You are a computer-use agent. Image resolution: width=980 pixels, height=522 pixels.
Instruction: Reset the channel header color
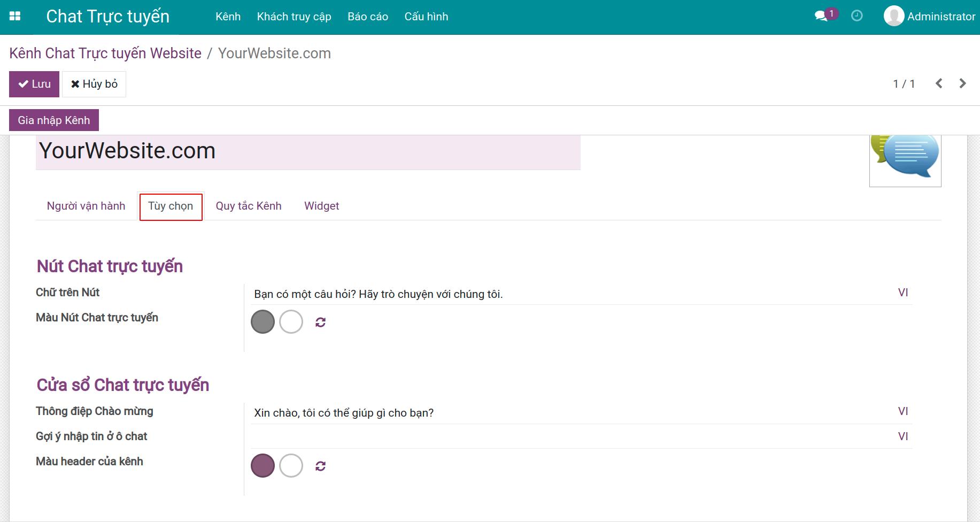[320, 466]
